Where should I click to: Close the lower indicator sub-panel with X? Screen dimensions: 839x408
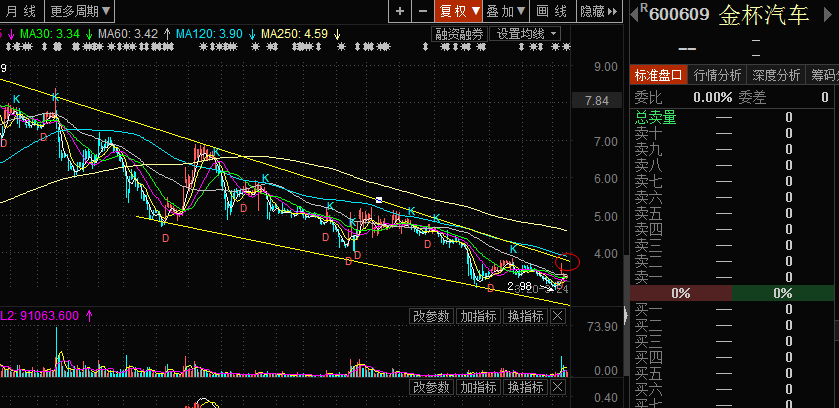[558, 387]
